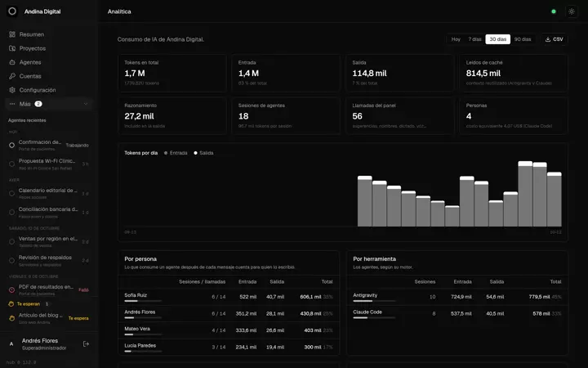
Task: Click the Te esperan section label
Action: [28, 303]
